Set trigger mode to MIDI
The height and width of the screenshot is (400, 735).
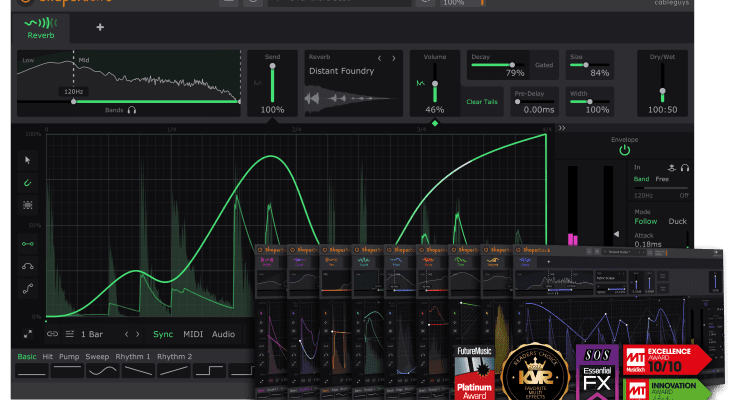point(192,334)
